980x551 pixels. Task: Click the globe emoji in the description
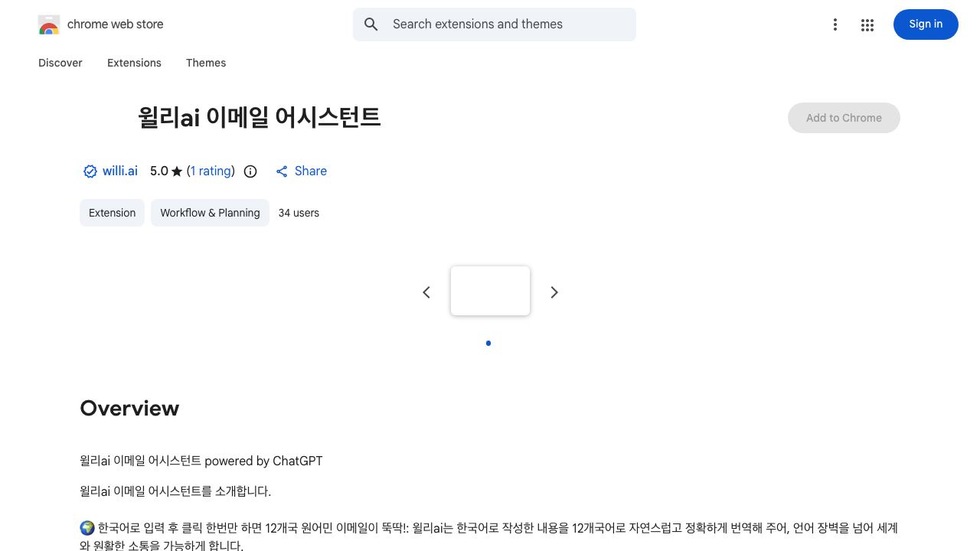click(x=87, y=528)
